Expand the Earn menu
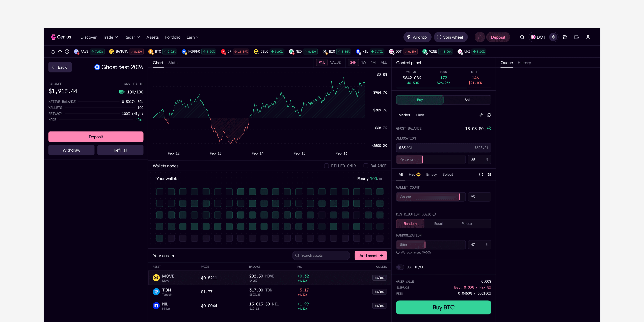 (193, 37)
